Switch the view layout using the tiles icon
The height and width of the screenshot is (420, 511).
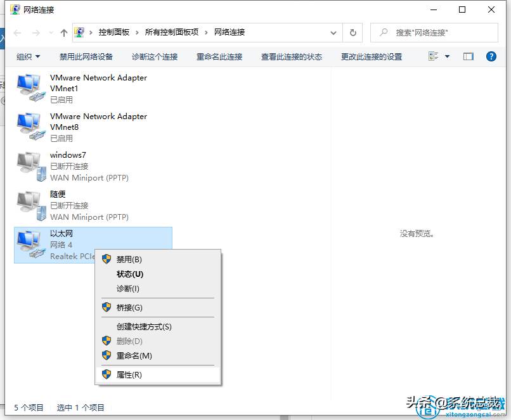pyautogui.click(x=432, y=56)
